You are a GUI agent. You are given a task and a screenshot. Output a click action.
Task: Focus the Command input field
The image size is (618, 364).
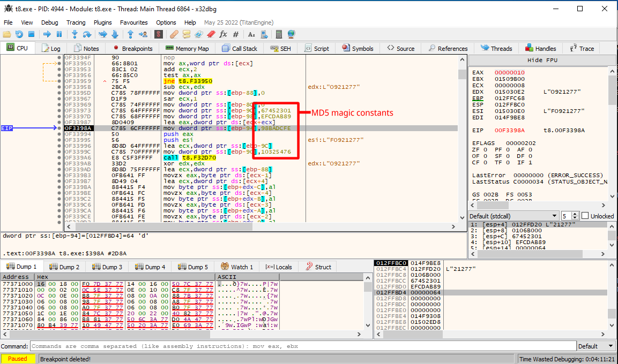tap(303, 346)
